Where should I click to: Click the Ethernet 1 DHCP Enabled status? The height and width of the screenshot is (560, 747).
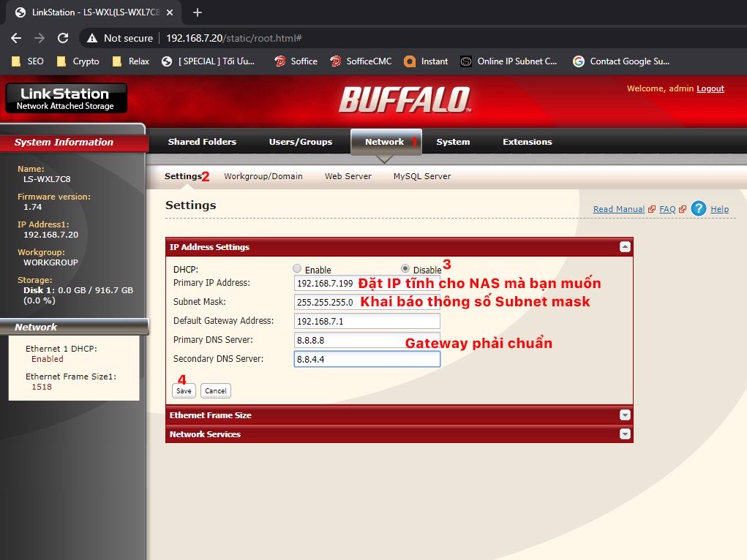tap(48, 359)
